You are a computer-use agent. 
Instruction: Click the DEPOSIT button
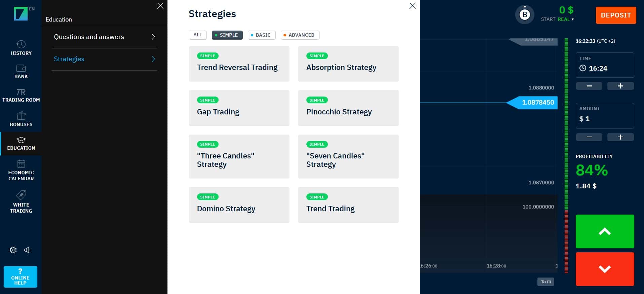click(x=616, y=15)
